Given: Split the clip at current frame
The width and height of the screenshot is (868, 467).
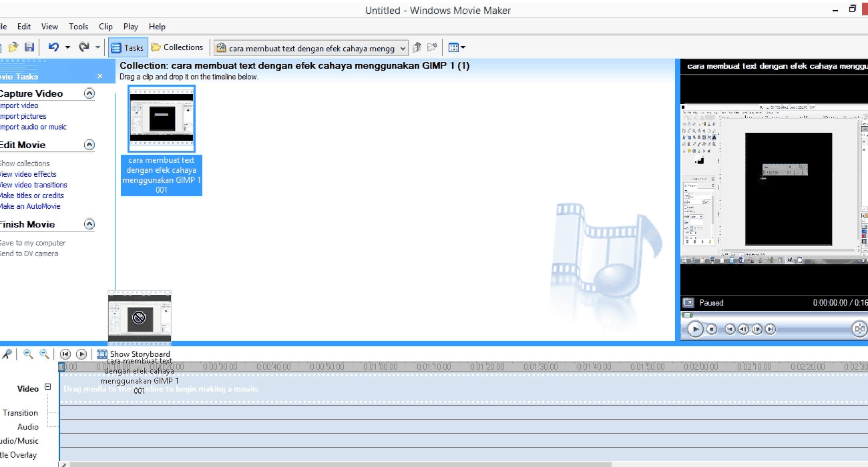Looking at the screenshot, I should tap(860, 328).
